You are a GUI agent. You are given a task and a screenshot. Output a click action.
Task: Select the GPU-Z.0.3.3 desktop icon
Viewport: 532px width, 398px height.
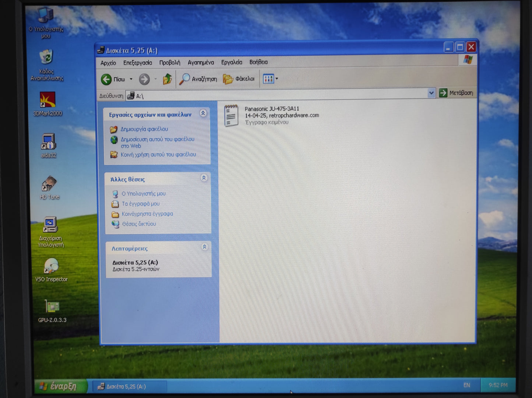pyautogui.click(x=52, y=307)
